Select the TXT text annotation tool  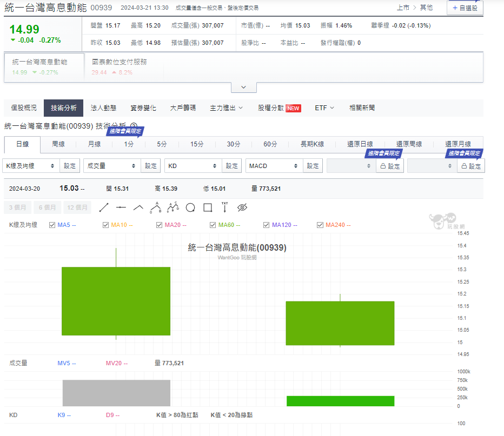pyautogui.click(x=224, y=207)
